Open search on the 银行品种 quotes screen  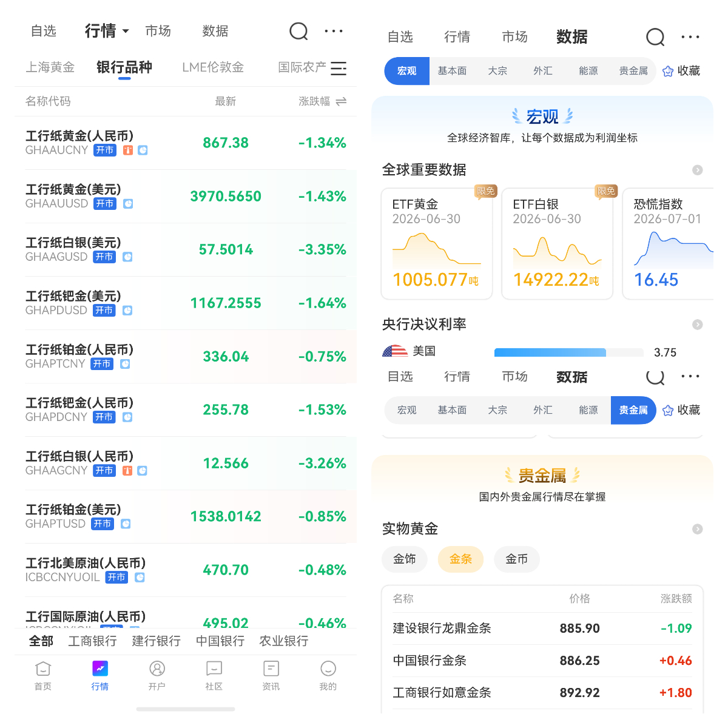(x=298, y=31)
